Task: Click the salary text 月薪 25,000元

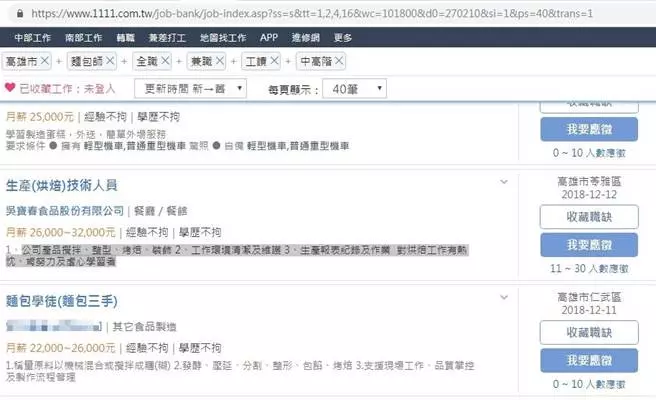Action: 40,117
